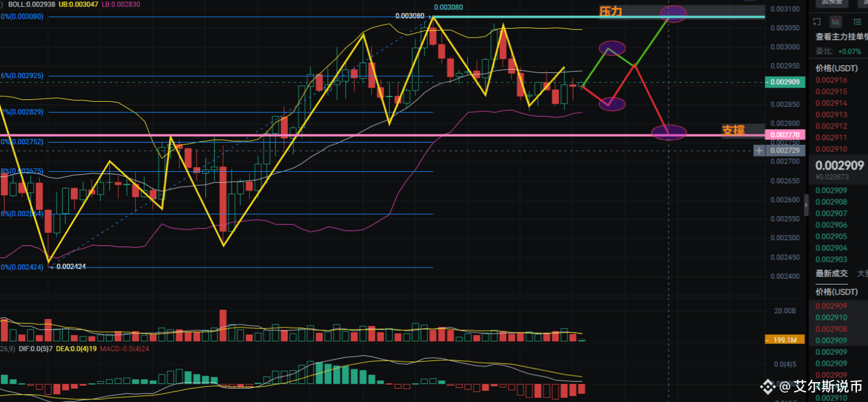Open the 查看主力挂单 link
Viewport: 868px width, 402px height.
coord(842,37)
